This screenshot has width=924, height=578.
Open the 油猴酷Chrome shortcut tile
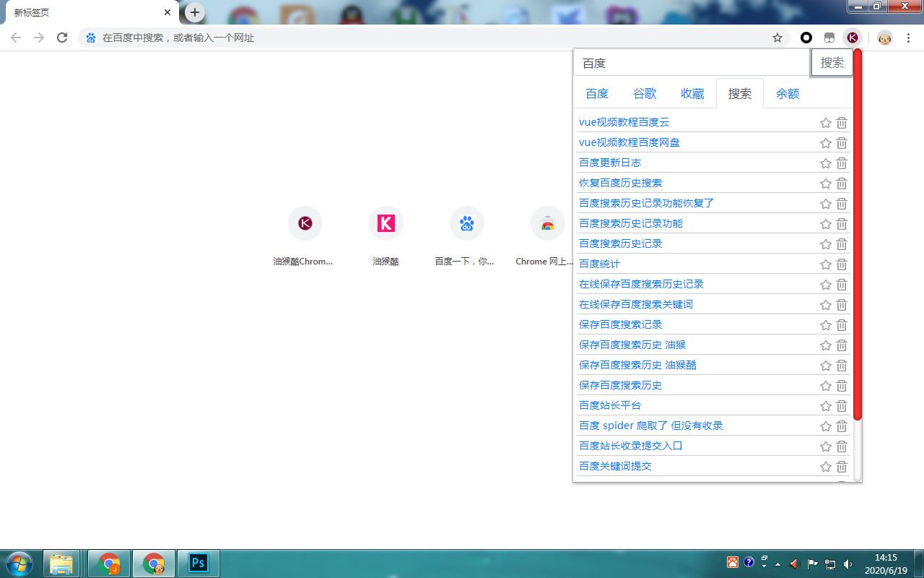point(305,237)
